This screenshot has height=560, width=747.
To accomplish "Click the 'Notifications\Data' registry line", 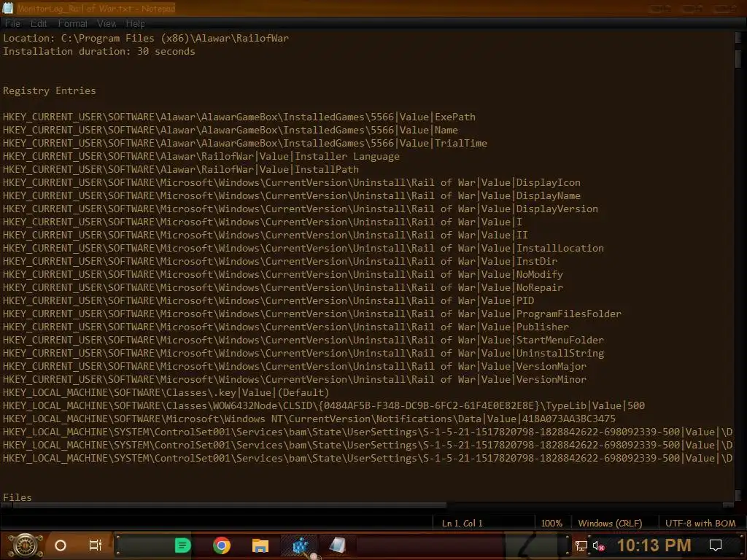I will point(309,419).
